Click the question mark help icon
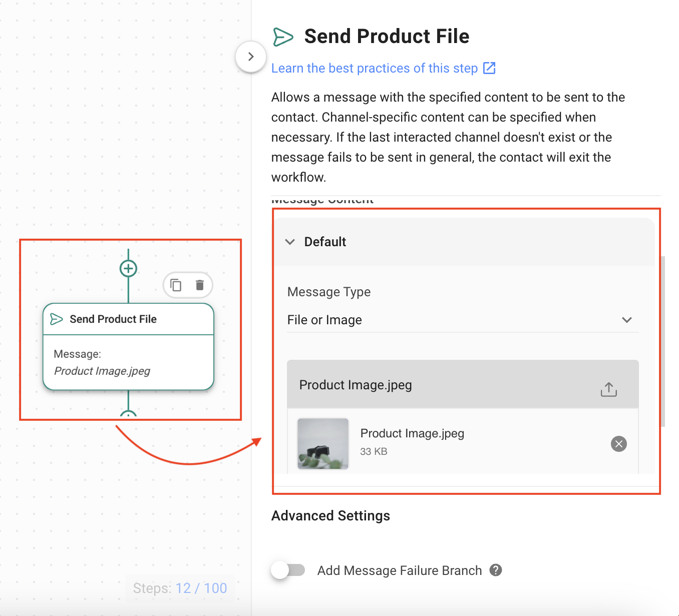 pos(496,570)
